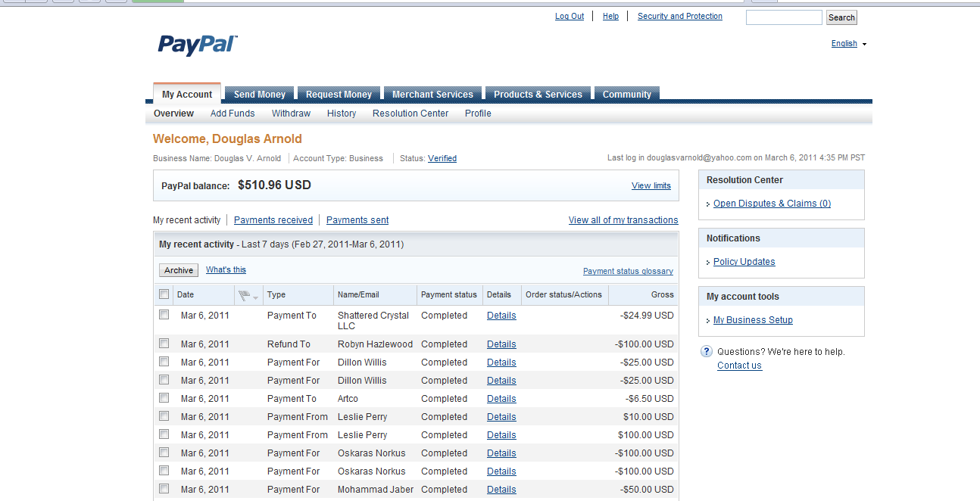Image resolution: width=980 pixels, height=501 pixels.
Task: Open Security and Protection link
Action: tap(680, 16)
